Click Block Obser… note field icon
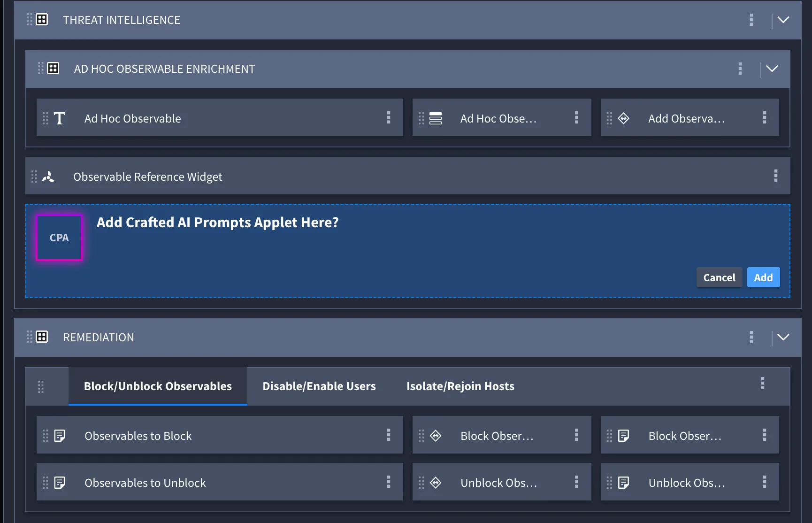Screen dimensions: 812x523 (x=623, y=436)
